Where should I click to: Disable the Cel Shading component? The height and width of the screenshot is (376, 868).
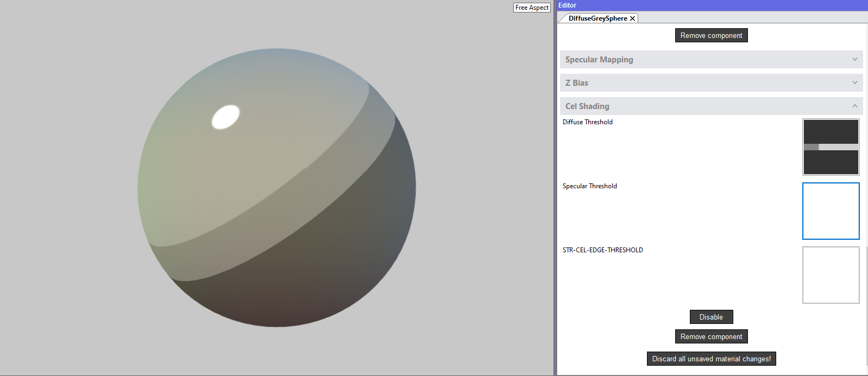[x=711, y=317]
